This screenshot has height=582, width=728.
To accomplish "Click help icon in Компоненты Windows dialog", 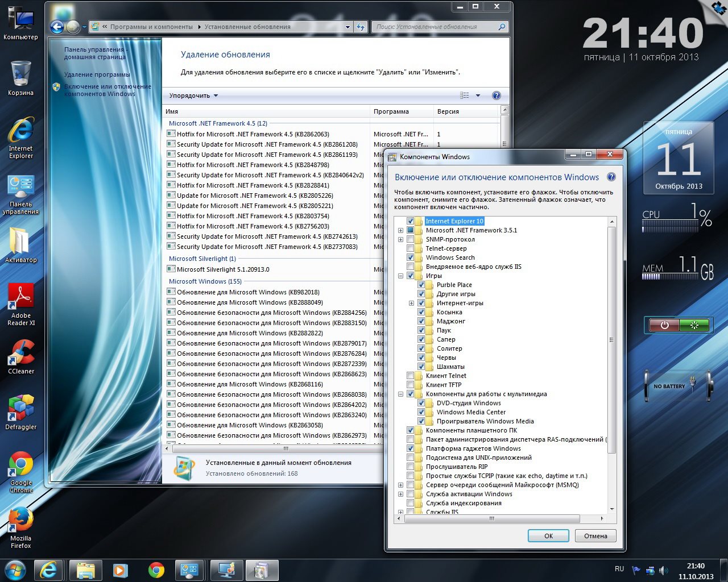I will tap(611, 177).
